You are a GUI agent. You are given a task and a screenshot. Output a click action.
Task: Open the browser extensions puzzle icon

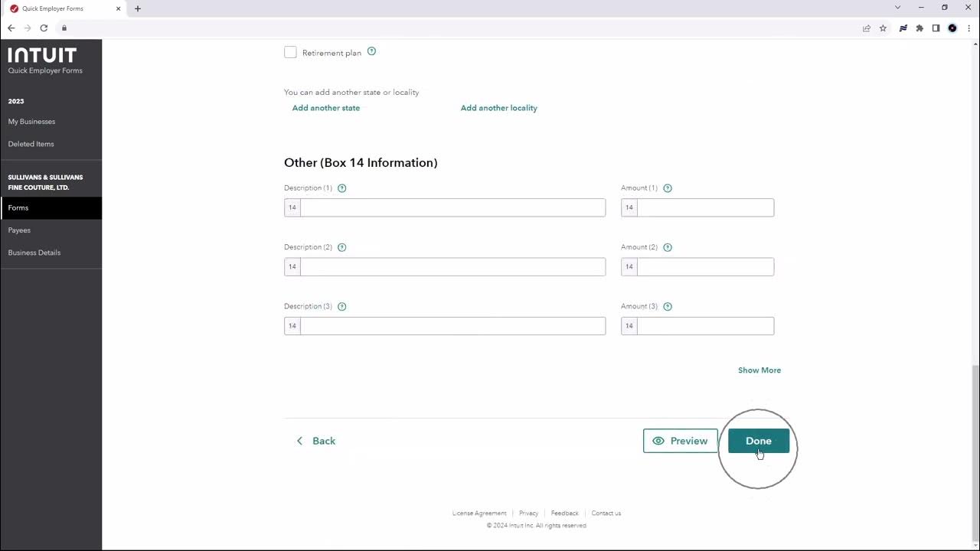(x=920, y=28)
